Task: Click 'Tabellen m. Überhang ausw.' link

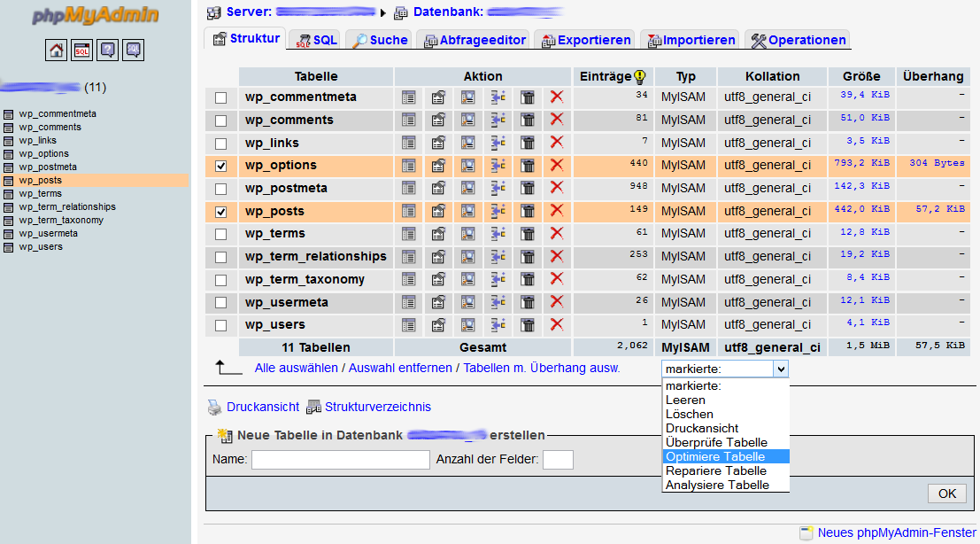Action: [541, 369]
